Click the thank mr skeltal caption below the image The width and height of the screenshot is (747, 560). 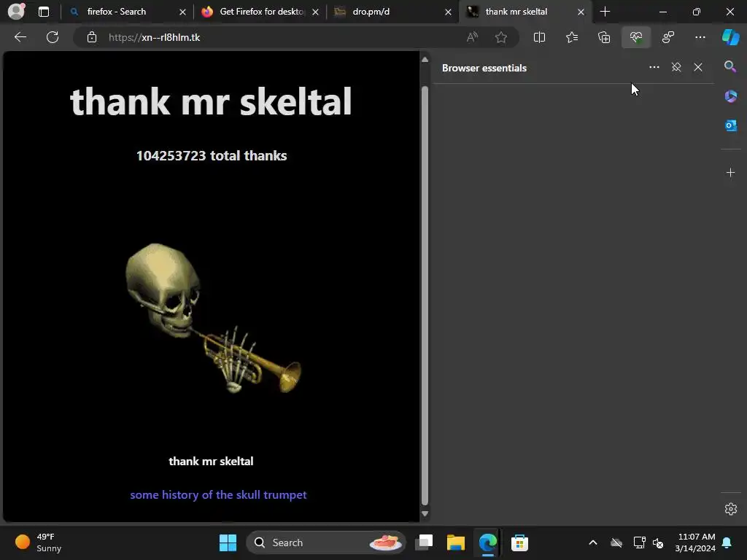click(211, 461)
